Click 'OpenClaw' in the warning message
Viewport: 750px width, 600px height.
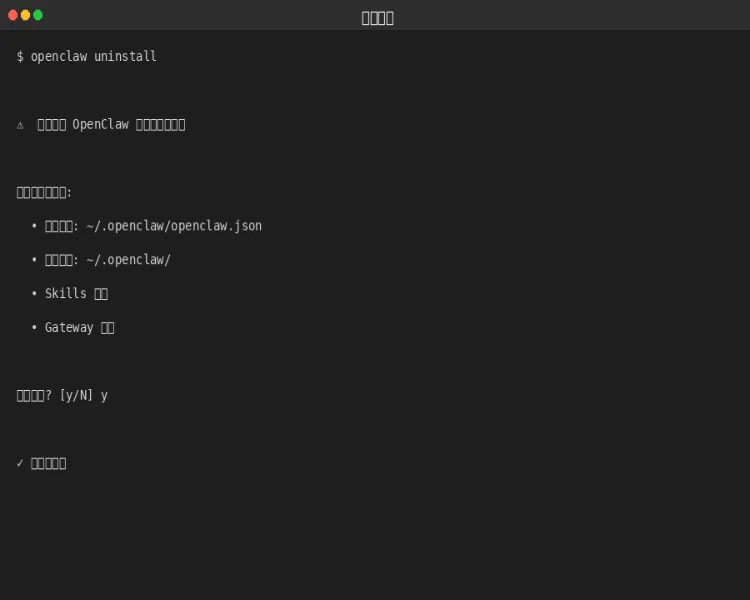click(x=100, y=125)
